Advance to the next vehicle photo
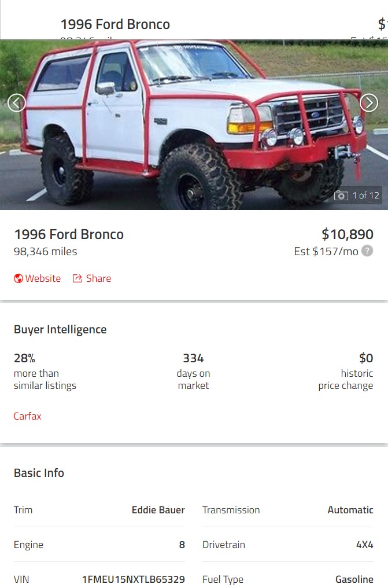388x588 pixels. [369, 103]
